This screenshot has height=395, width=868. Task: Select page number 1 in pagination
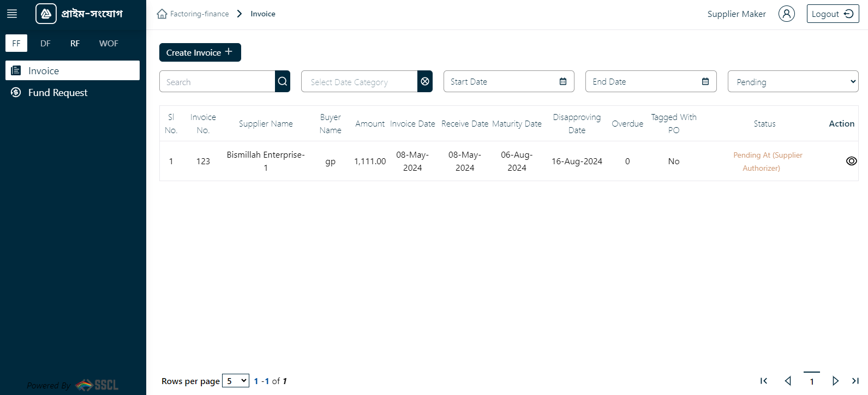point(812,381)
